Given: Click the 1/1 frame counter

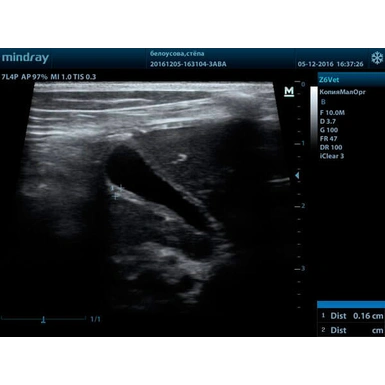Looking at the screenshot, I should (x=95, y=319).
